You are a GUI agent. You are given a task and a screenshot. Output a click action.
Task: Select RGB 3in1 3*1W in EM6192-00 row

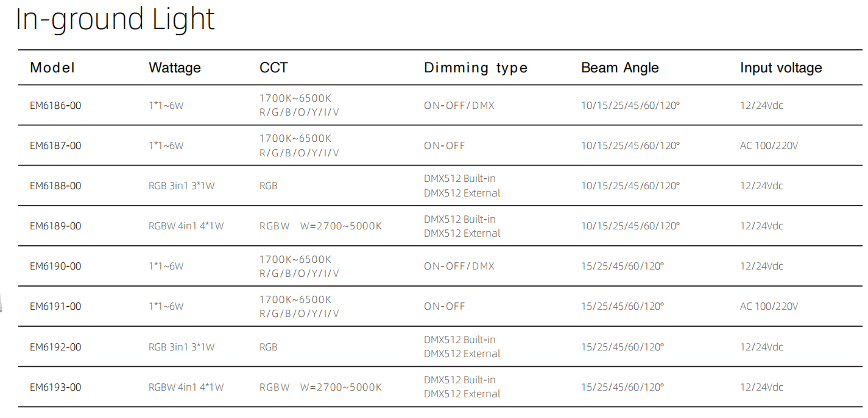[x=182, y=347]
